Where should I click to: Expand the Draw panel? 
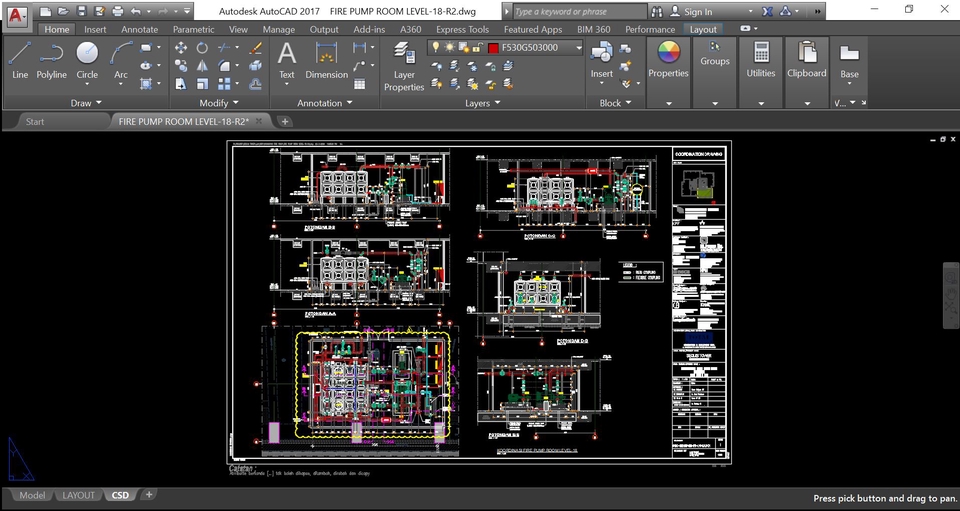pos(85,103)
